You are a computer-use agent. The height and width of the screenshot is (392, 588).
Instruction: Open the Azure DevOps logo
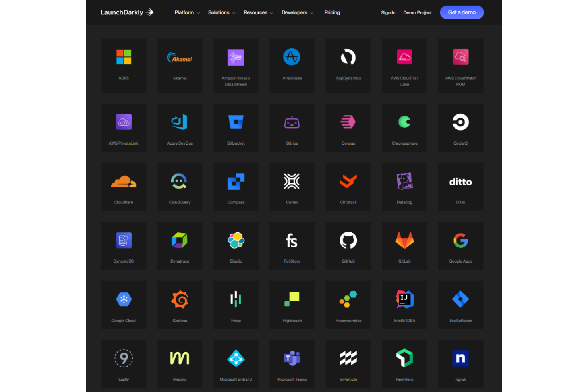point(180,122)
